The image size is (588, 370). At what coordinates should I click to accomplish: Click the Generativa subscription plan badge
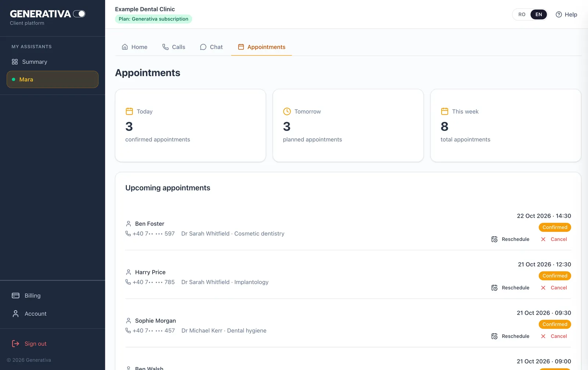154,19
